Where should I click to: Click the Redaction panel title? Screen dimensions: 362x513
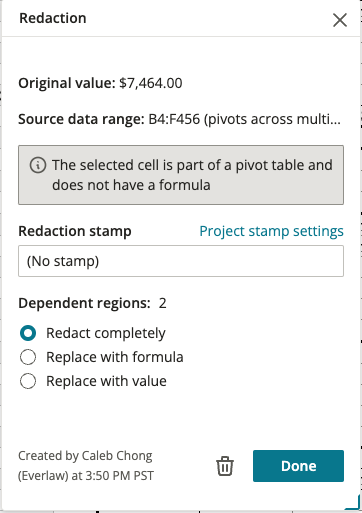(x=53, y=18)
